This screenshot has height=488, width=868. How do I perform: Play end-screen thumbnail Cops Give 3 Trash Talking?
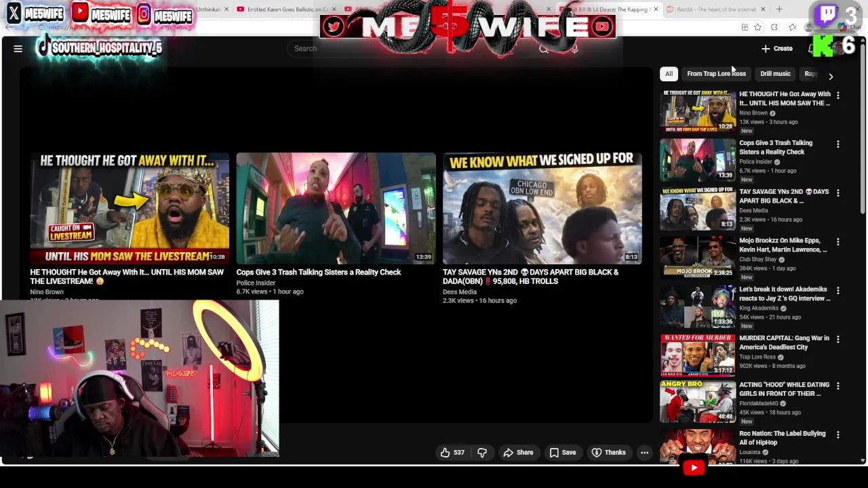pos(336,208)
